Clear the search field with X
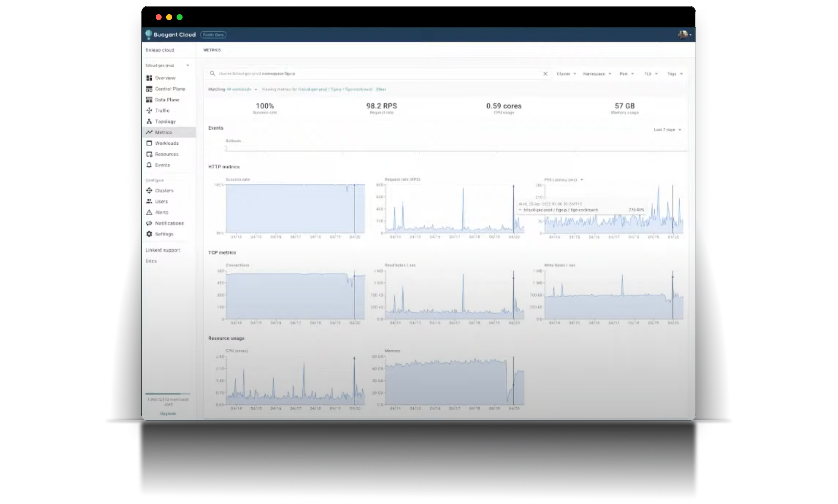Image resolution: width=838 pixels, height=504 pixels. (545, 74)
